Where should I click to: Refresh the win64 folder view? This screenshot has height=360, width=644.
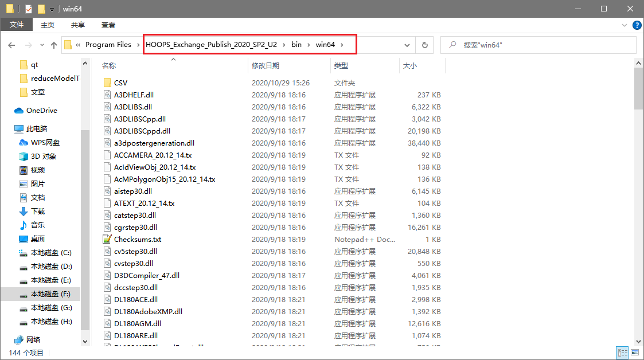point(425,45)
